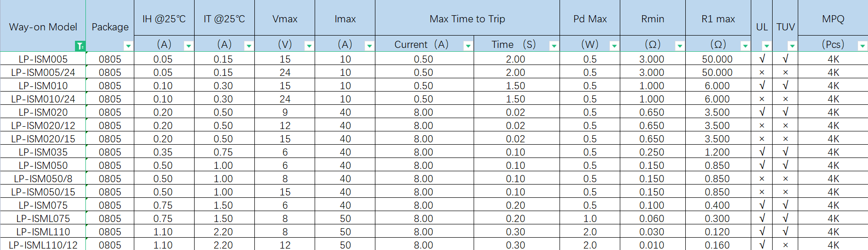Open active filter on Way-on Model column
The image size is (868, 250).
pos(80,46)
